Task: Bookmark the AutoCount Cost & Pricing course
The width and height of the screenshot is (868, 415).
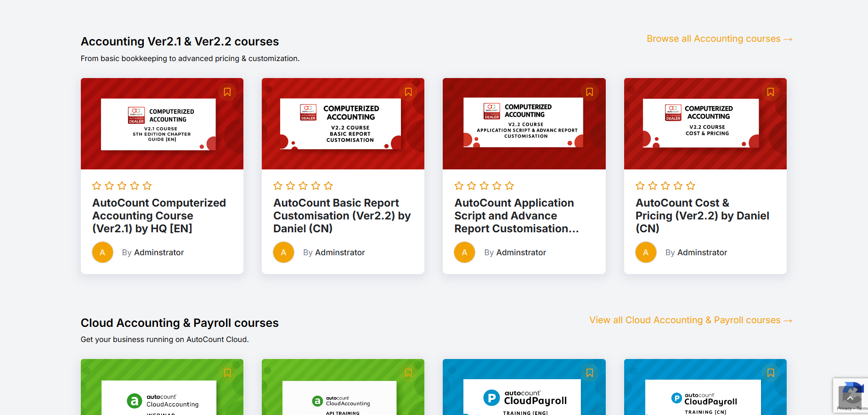Action: click(x=770, y=92)
